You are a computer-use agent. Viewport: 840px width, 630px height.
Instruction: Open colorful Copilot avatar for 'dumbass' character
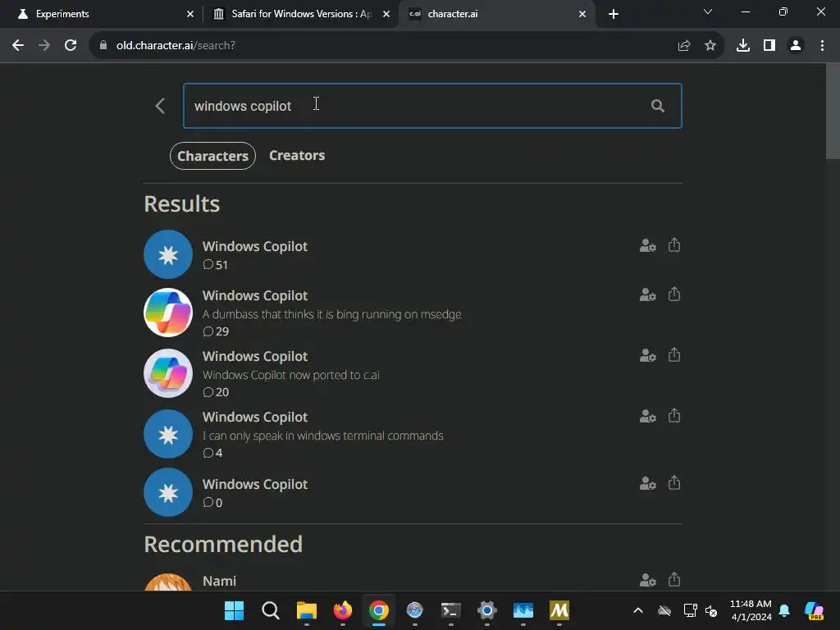coord(168,313)
